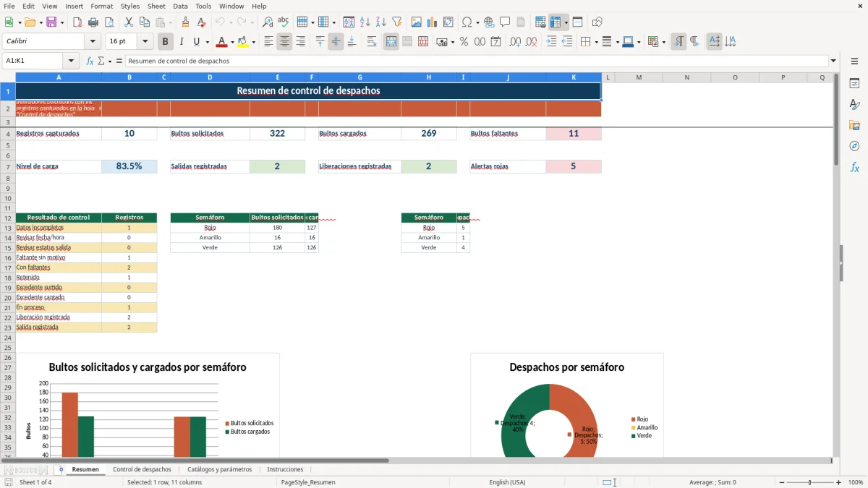Copy the selected cells icon
The width and height of the screenshot is (868, 488).
coord(145,22)
